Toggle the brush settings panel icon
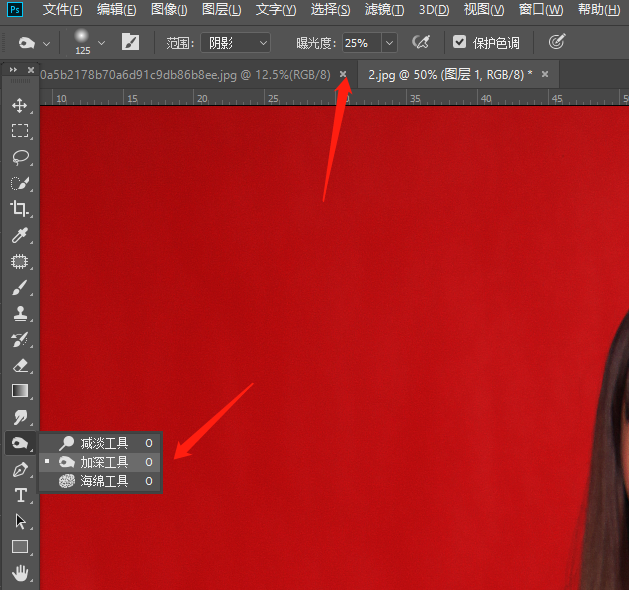The height and width of the screenshot is (590, 629). [x=131, y=43]
